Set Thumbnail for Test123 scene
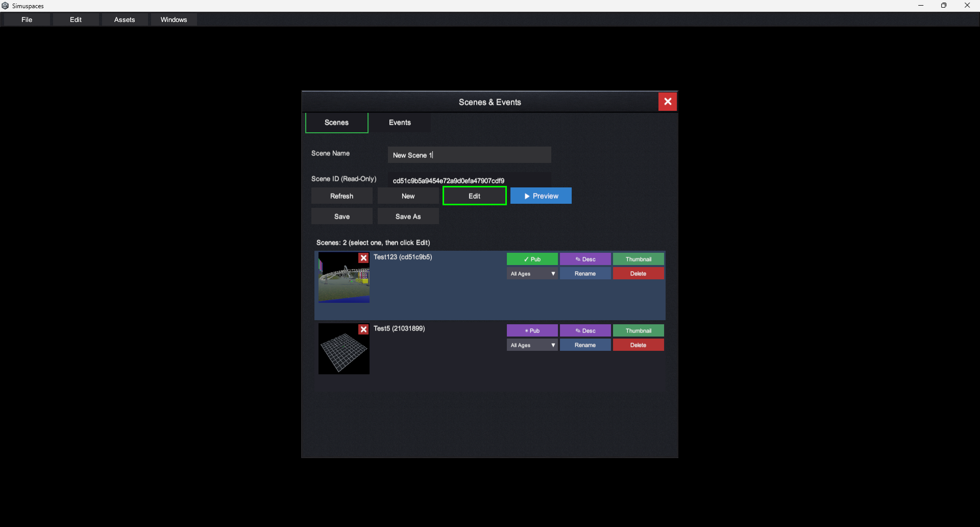This screenshot has width=980, height=527. point(639,259)
